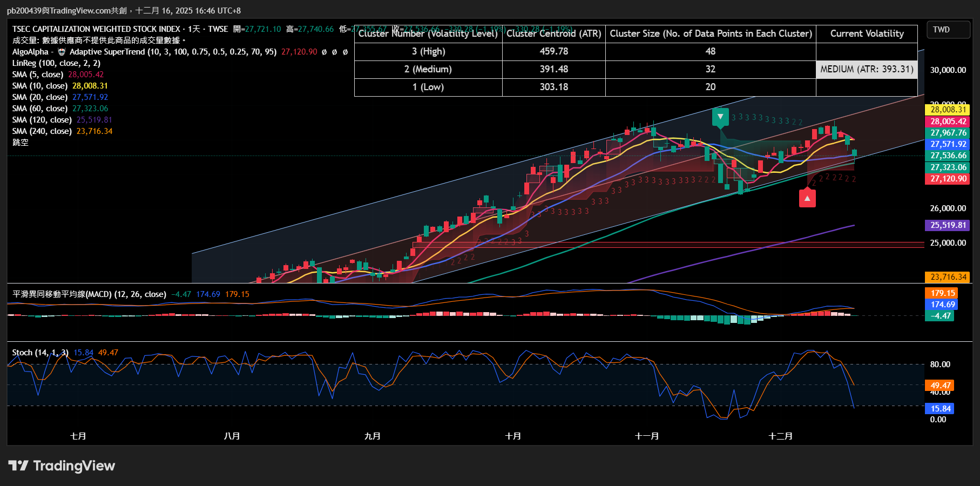
Task: Click the green down-arrow sell signal marker
Action: 720,118
